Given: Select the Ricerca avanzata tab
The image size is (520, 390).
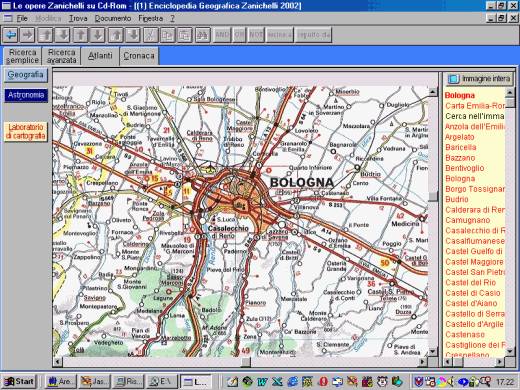Looking at the screenshot, I should [62, 56].
